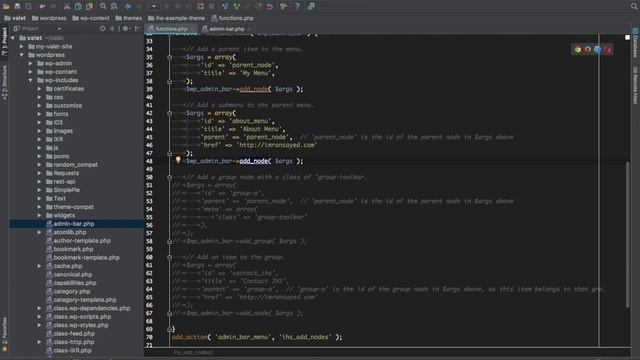Toggle code fold marker at line 69
Image resolution: width=640 pixels, height=360 pixels.
tap(169, 329)
